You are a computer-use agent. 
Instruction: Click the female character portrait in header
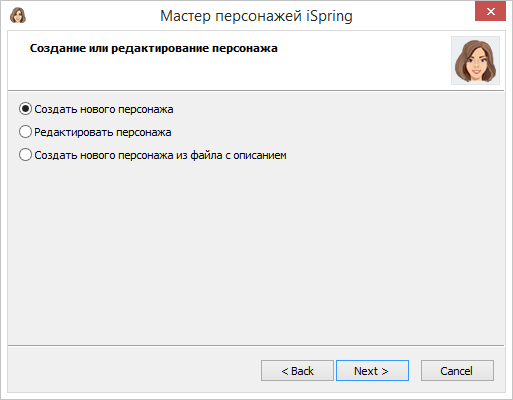coord(475,60)
